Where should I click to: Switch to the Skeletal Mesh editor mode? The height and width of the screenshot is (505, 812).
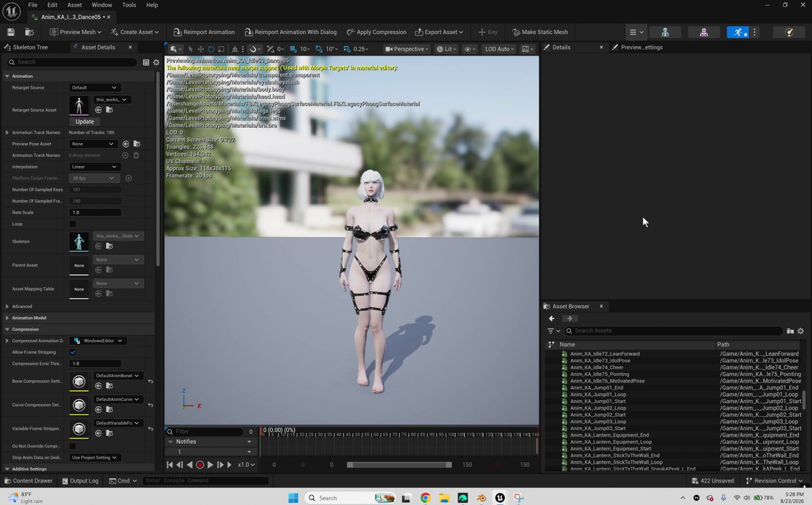click(704, 32)
